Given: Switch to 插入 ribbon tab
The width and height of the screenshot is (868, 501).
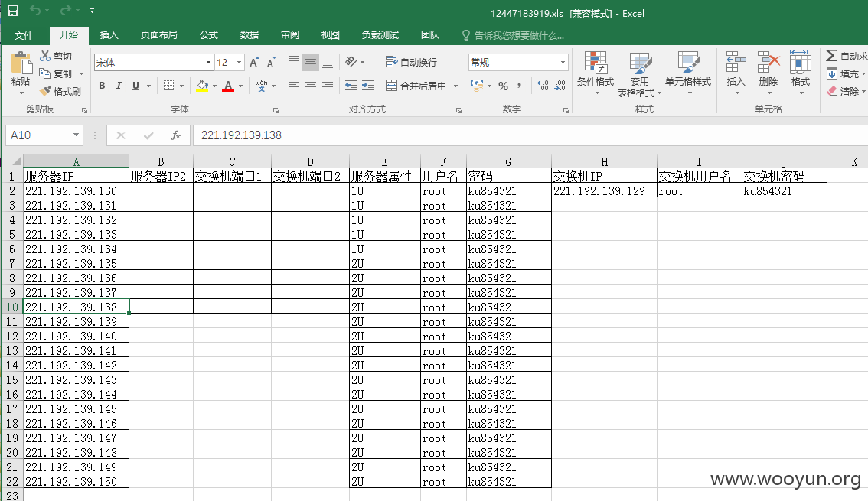Looking at the screenshot, I should pos(109,35).
